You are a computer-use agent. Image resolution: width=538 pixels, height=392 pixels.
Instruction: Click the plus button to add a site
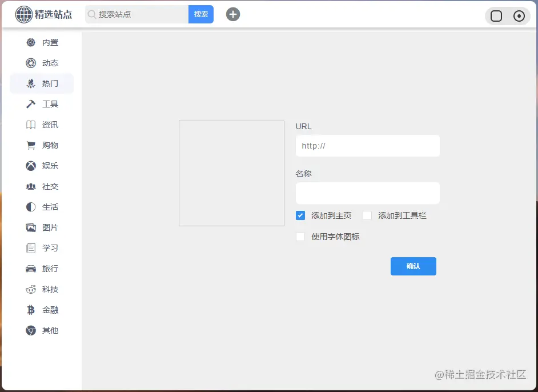(x=233, y=14)
